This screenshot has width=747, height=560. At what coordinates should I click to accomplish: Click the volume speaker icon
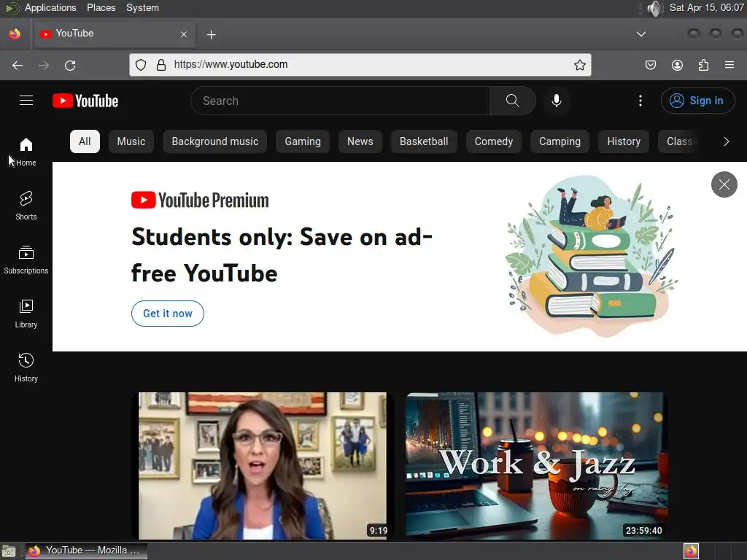(655, 8)
